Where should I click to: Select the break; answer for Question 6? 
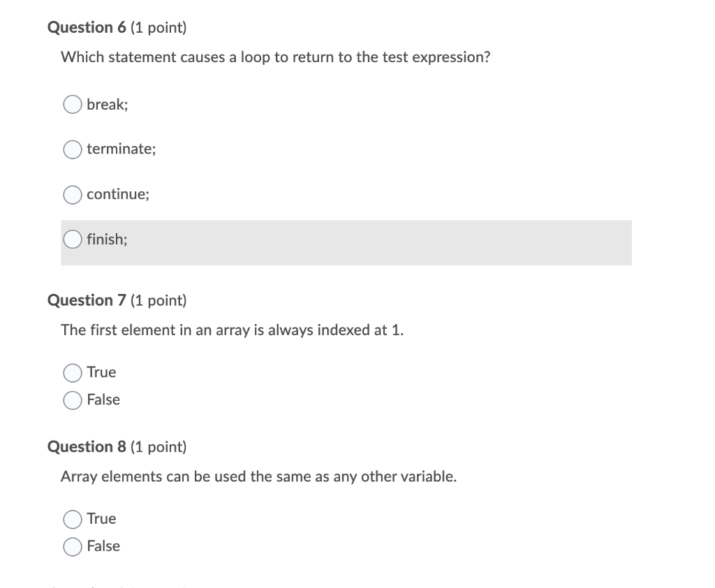[72, 104]
